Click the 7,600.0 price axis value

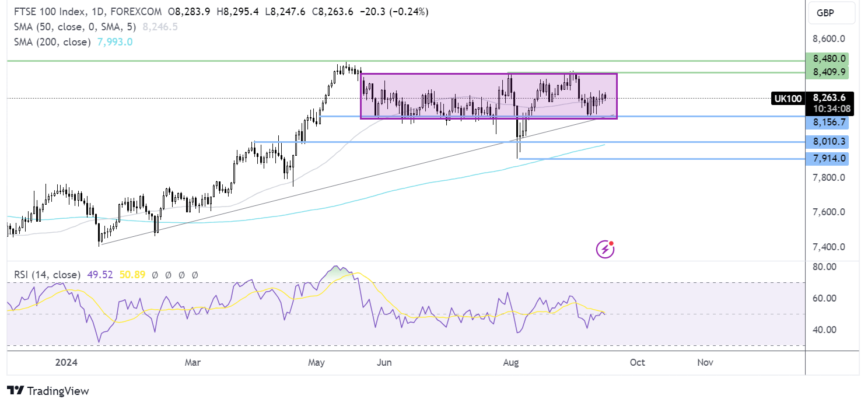coord(829,212)
